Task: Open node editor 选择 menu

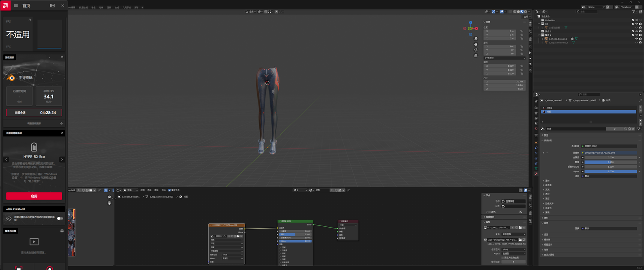Action: (149, 190)
